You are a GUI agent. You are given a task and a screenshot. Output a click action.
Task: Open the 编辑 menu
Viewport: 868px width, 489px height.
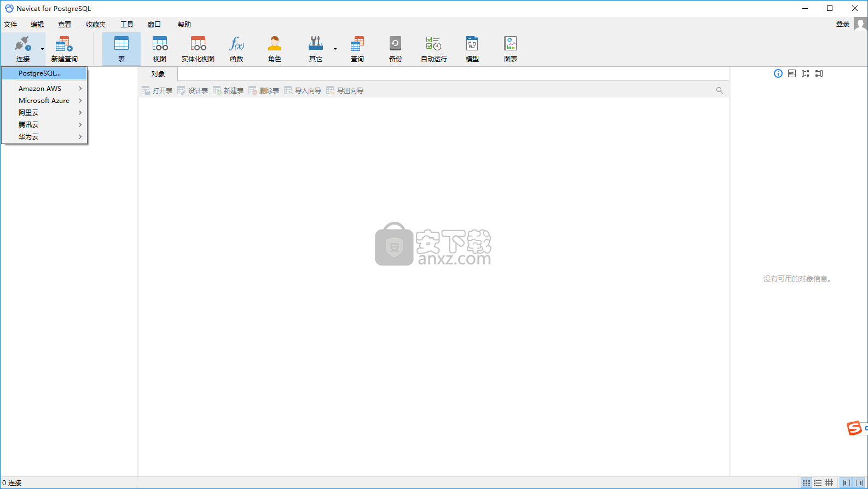pos(37,25)
